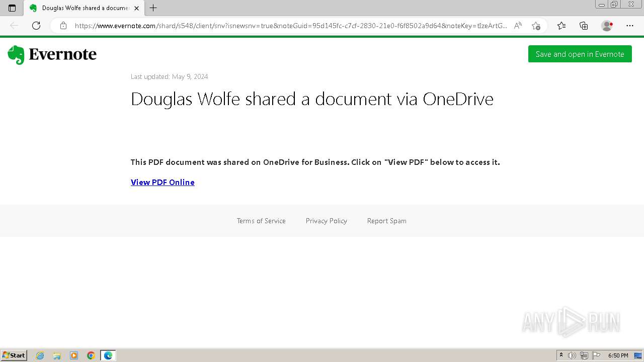The width and height of the screenshot is (644, 362).
Task: Click the Report Spam link
Action: [x=387, y=221]
